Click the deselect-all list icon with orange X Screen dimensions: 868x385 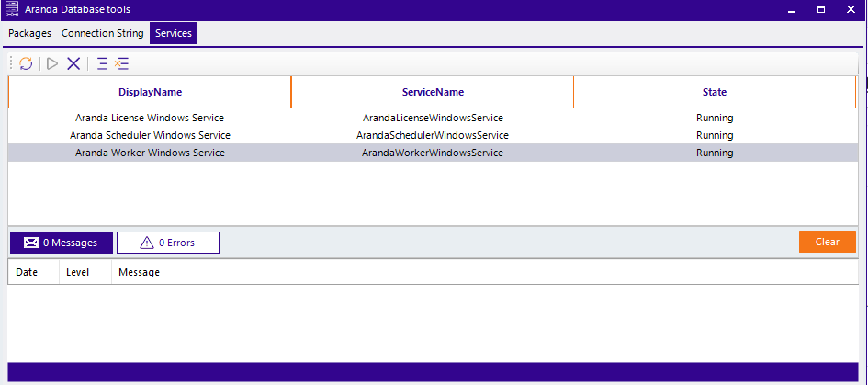121,63
